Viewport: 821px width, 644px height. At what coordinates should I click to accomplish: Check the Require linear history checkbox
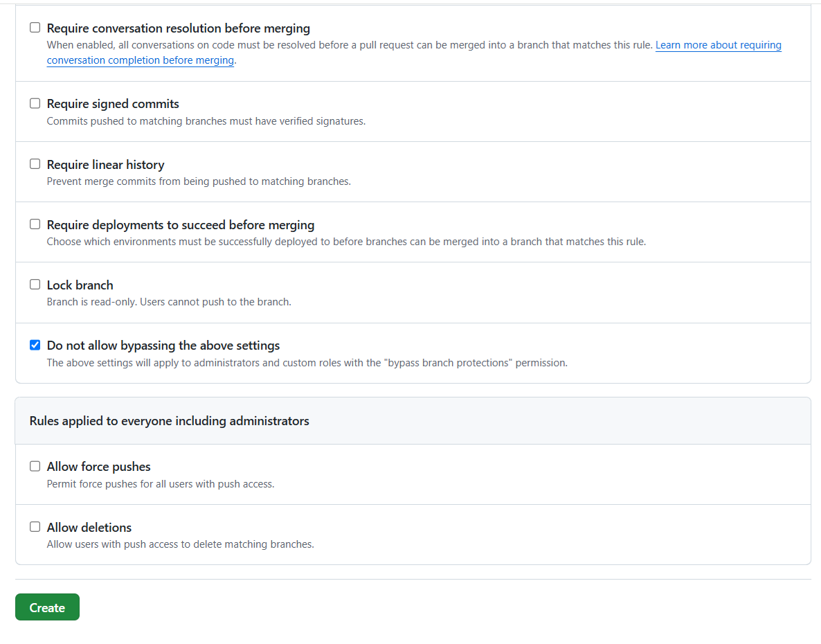coord(35,164)
